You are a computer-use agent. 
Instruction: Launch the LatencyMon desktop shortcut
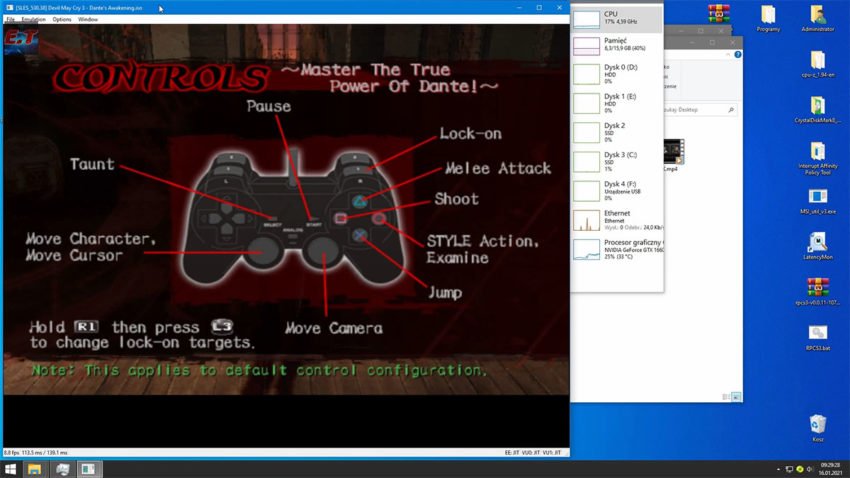pyautogui.click(x=817, y=246)
